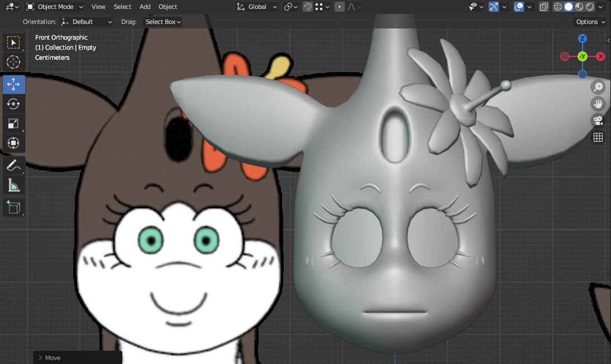Select the Add Cube tool
This screenshot has width=611, height=364.
pyautogui.click(x=13, y=207)
